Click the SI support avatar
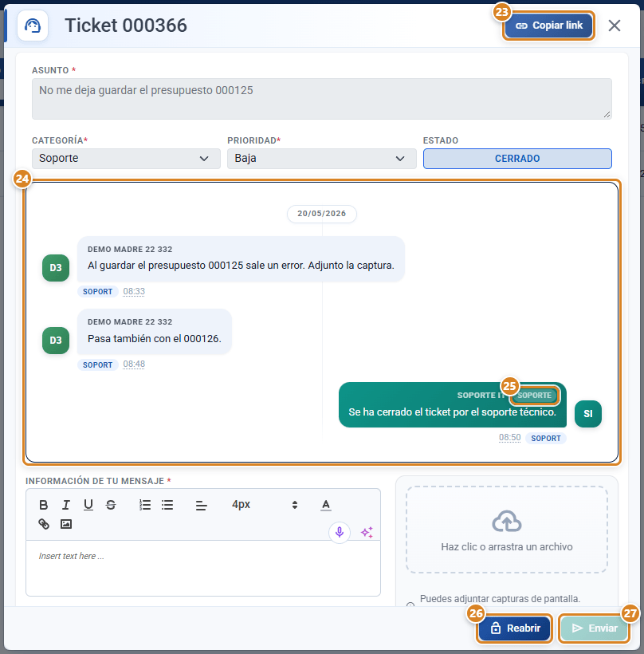 587,414
